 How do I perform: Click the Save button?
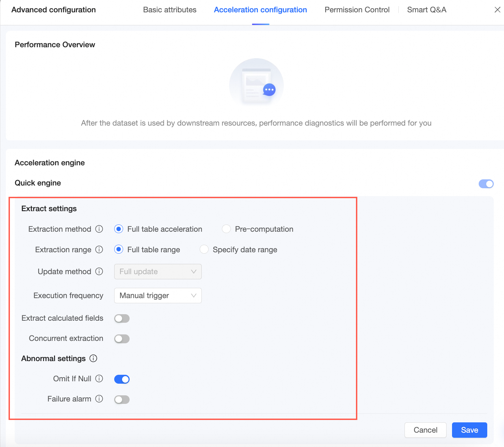point(469,430)
